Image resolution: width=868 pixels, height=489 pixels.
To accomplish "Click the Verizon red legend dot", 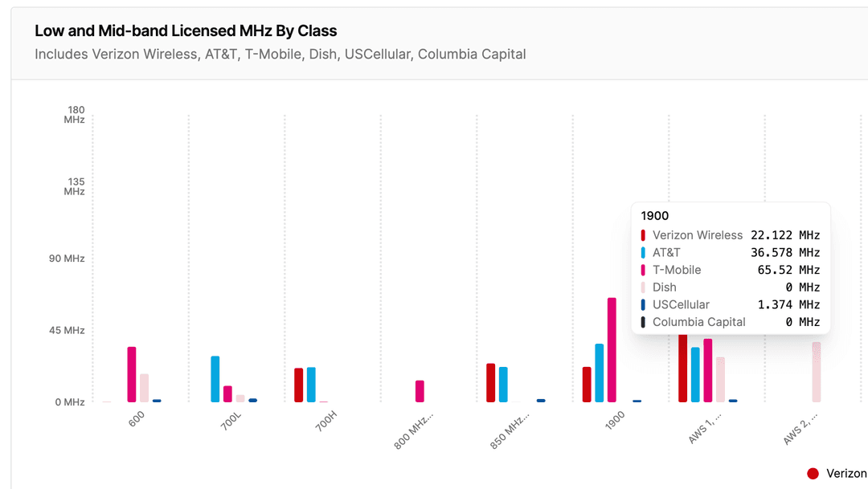I will click(813, 474).
